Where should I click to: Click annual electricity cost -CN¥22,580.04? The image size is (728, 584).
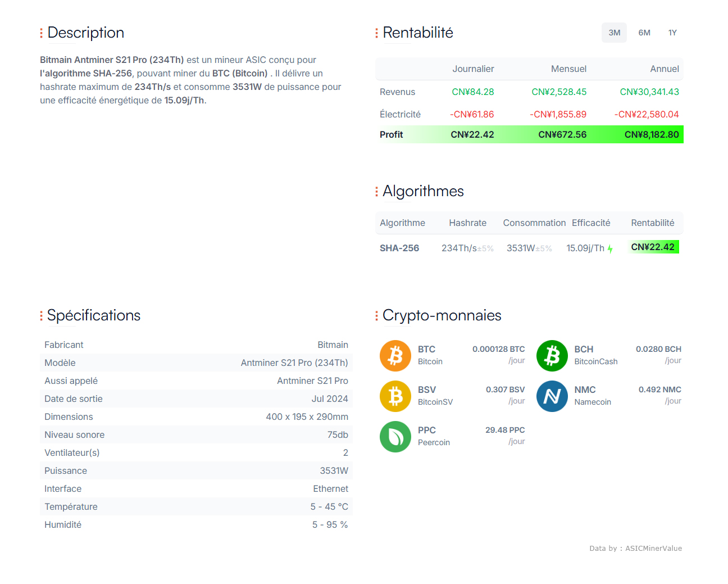(x=647, y=114)
